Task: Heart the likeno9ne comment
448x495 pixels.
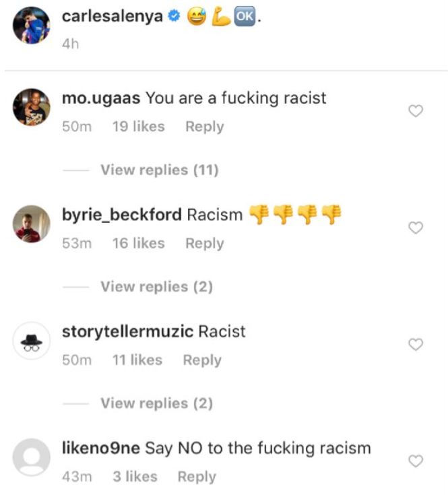Action: (416, 461)
